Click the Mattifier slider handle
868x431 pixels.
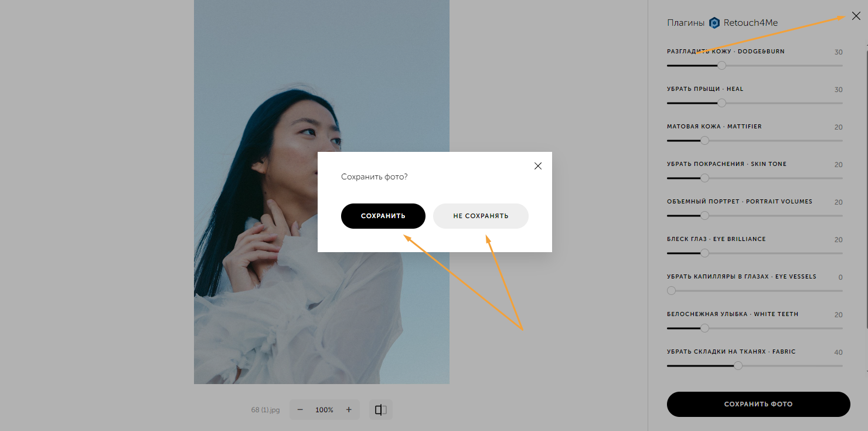point(705,141)
